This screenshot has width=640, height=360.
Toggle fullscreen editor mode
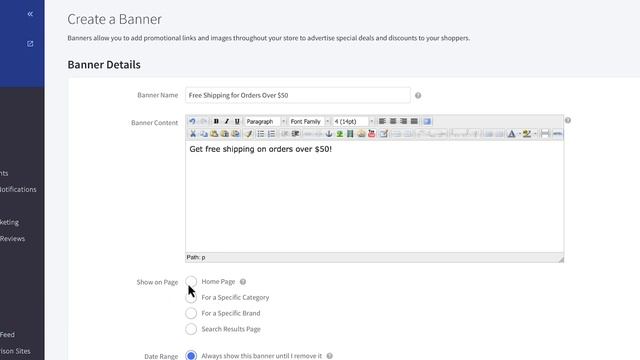pos(427,121)
